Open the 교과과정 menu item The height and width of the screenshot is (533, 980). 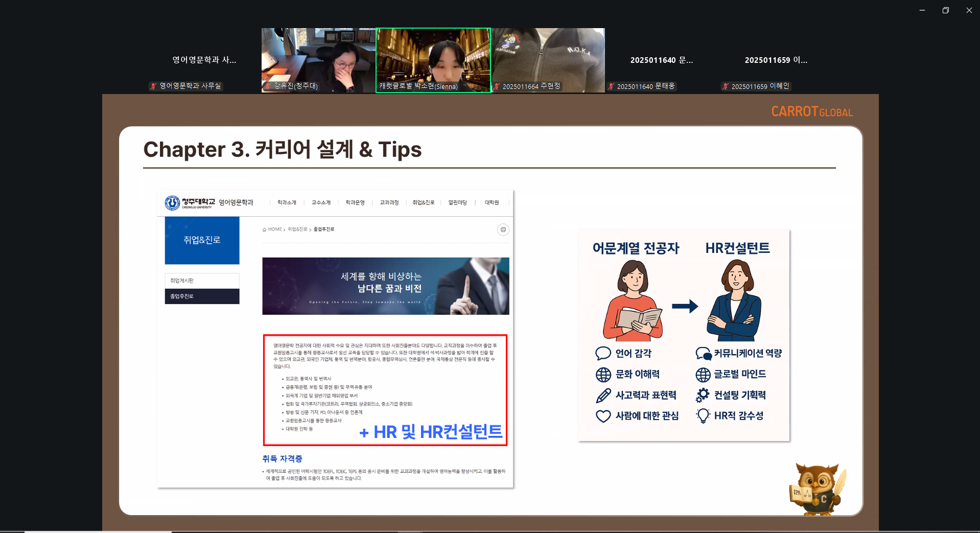389,203
